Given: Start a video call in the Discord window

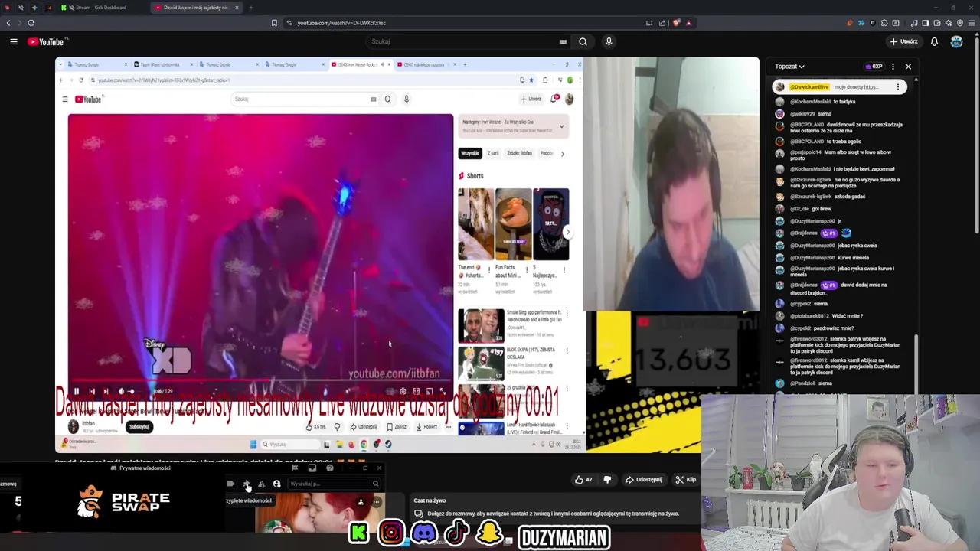Looking at the screenshot, I should [230, 484].
